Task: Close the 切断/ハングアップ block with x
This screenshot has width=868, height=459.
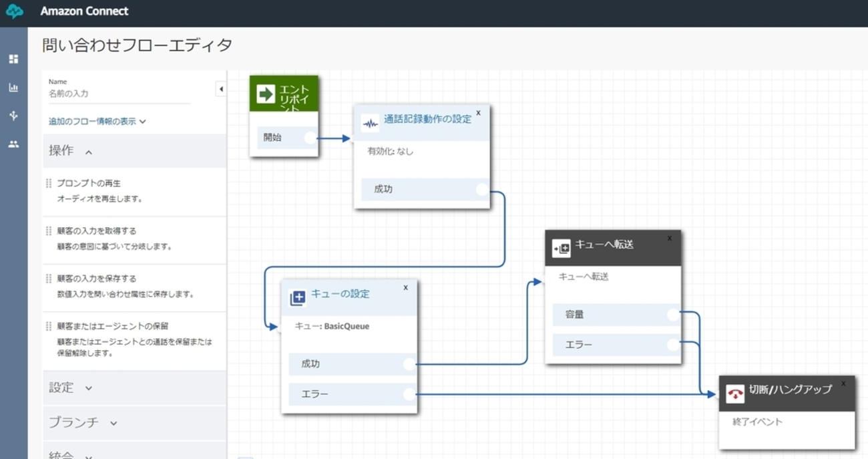Action: 843,384
